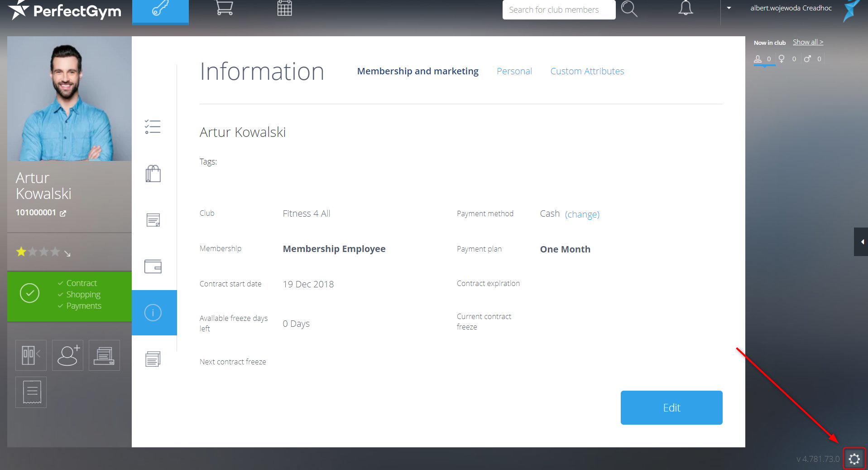Select the checklist icon in member sidebar

pyautogui.click(x=153, y=127)
